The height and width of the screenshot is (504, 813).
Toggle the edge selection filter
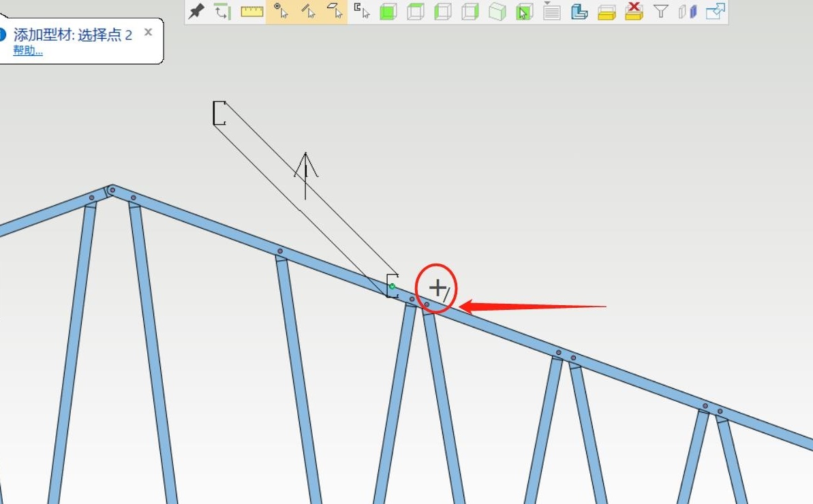click(x=308, y=11)
